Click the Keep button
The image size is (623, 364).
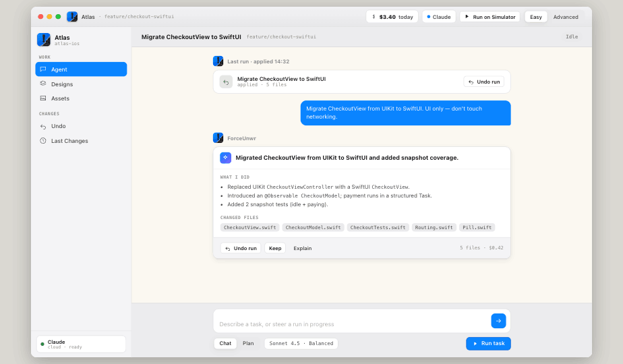click(275, 248)
